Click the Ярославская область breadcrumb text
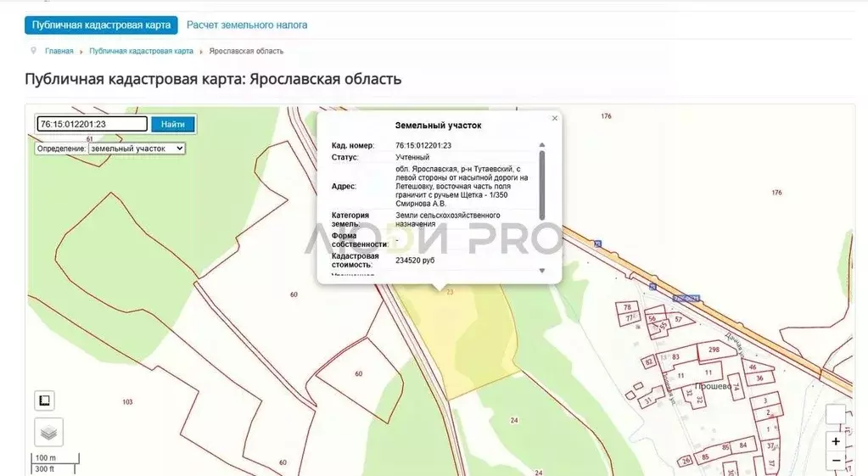 pos(246,51)
